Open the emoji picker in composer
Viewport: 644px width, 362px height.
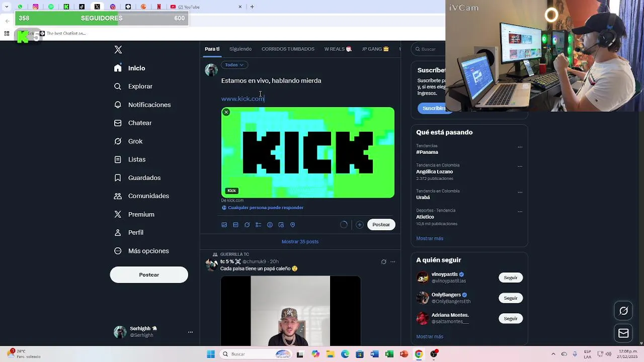coord(270,225)
